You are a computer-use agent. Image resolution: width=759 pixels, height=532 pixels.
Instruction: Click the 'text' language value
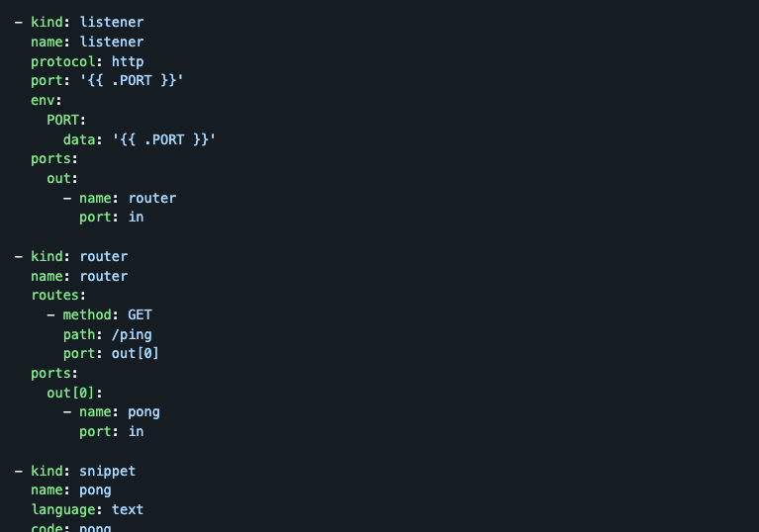click(x=128, y=510)
